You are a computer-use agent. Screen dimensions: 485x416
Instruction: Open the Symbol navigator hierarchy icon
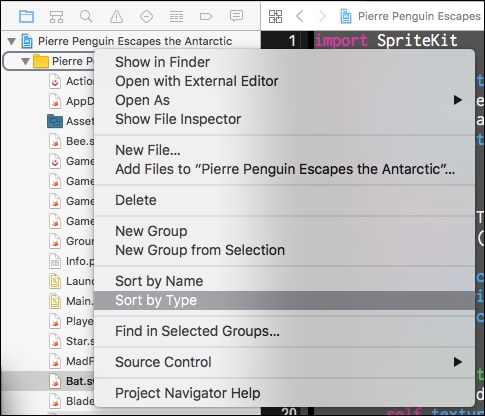coord(56,16)
